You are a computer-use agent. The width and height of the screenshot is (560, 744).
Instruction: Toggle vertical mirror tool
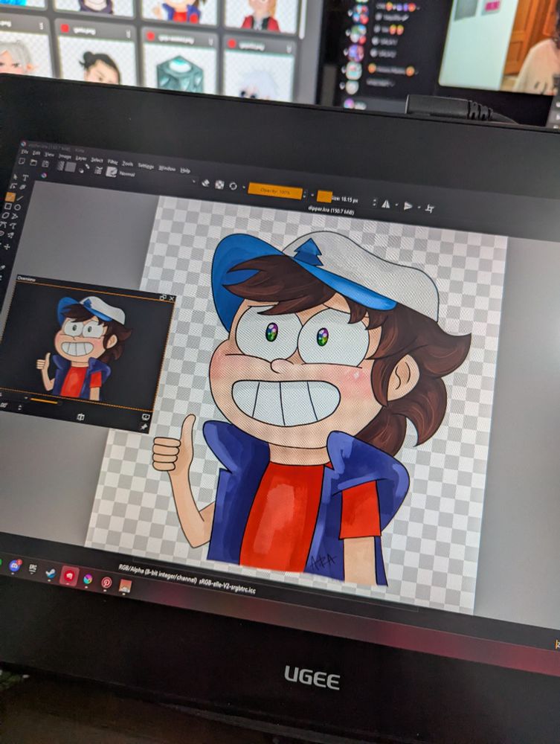(x=408, y=206)
